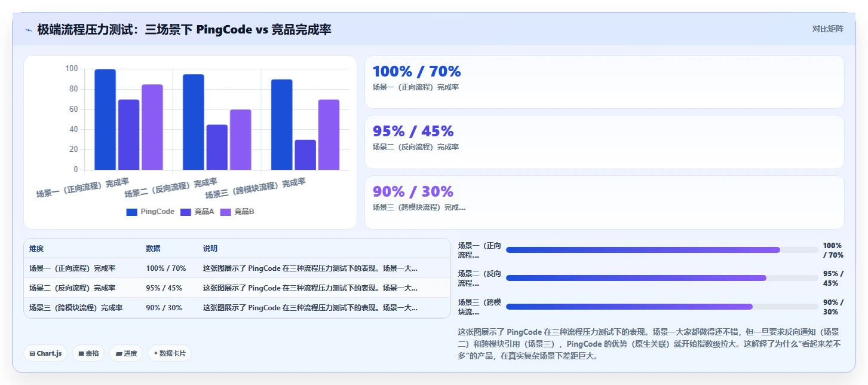The image size is (868, 385).
Task: Click the 竞品B bar for 场景三
Action: (x=329, y=135)
